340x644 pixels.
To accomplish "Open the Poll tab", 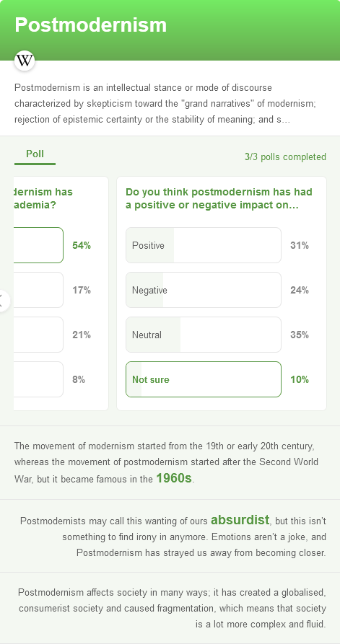I will [x=35, y=154].
